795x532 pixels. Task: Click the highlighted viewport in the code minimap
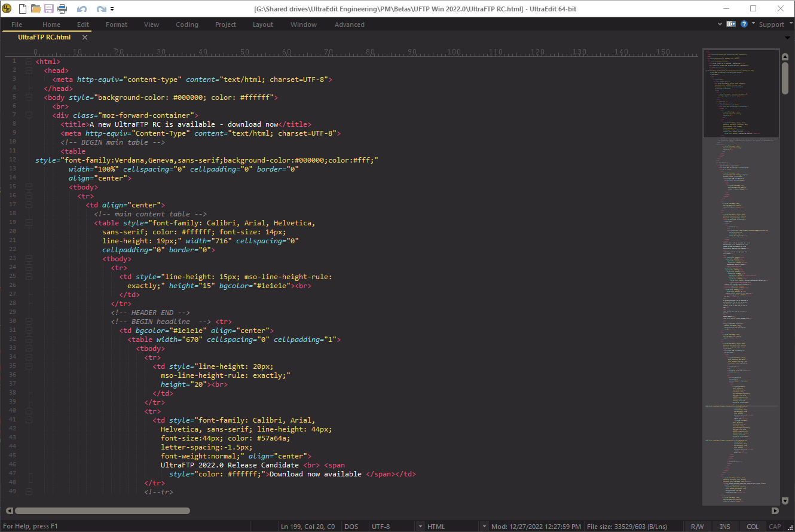click(741, 93)
